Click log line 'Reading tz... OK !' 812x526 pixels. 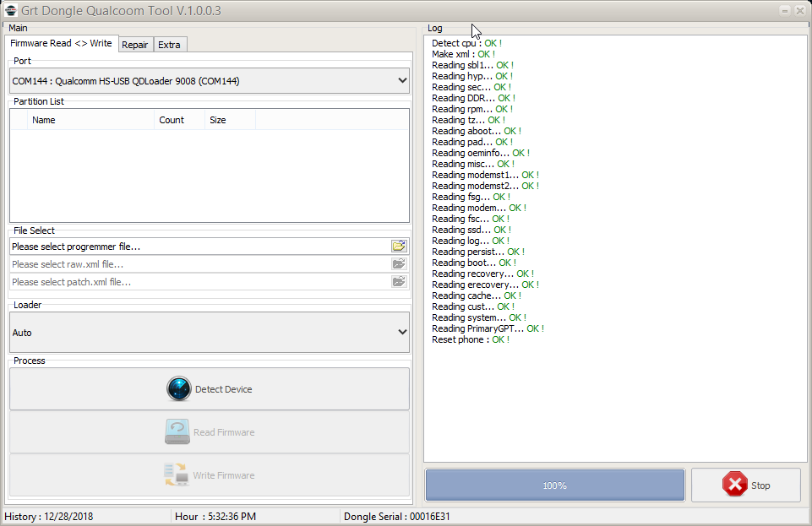[x=469, y=120]
